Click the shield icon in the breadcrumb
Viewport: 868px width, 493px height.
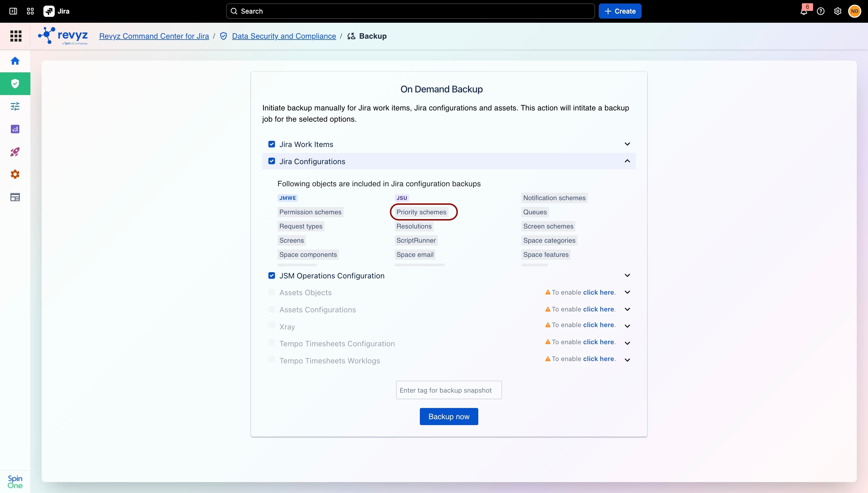click(223, 36)
